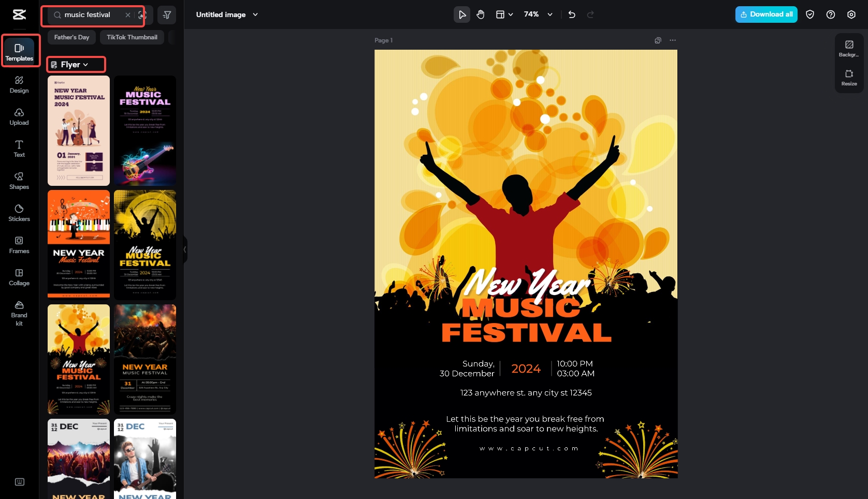
Task: Select the Hand tool in the top toolbar
Action: [x=480, y=14]
